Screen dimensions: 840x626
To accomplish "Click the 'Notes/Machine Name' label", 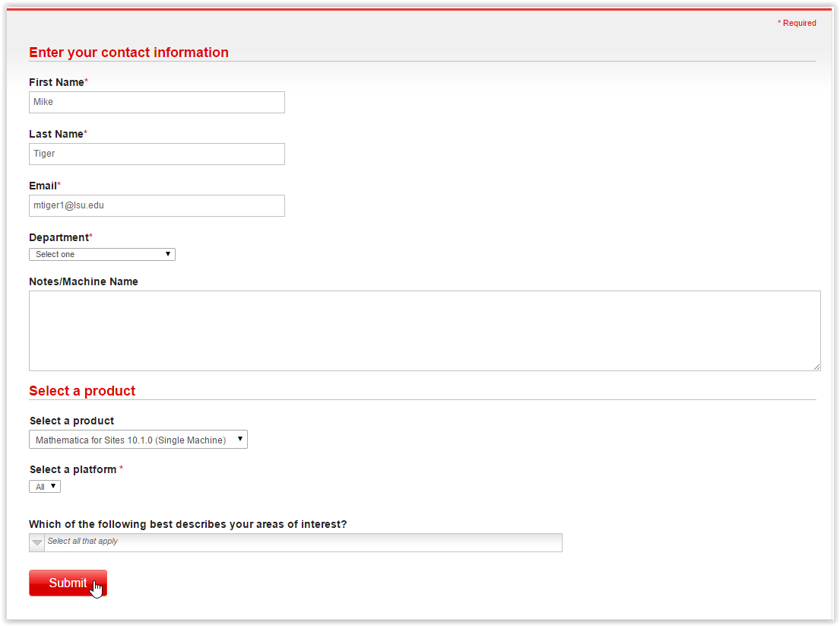I will click(84, 282).
